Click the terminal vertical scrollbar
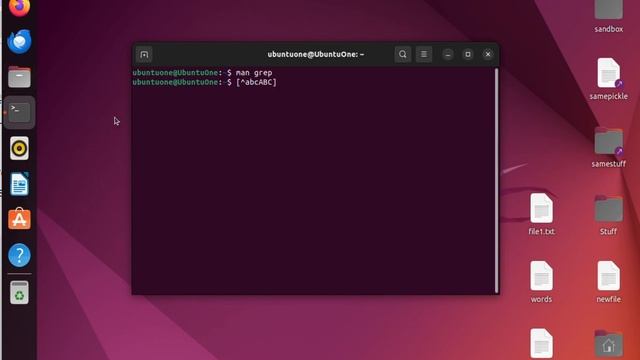 pyautogui.click(x=496, y=180)
